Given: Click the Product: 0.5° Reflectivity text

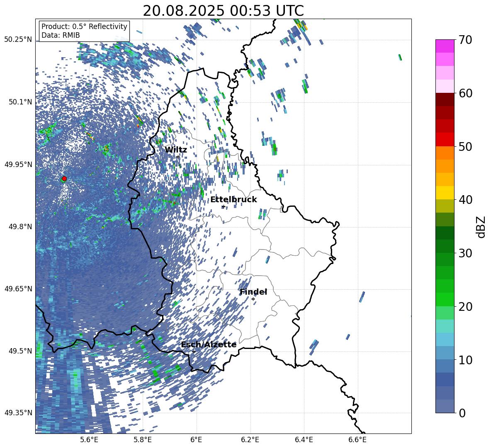Looking at the screenshot, I should point(84,27).
